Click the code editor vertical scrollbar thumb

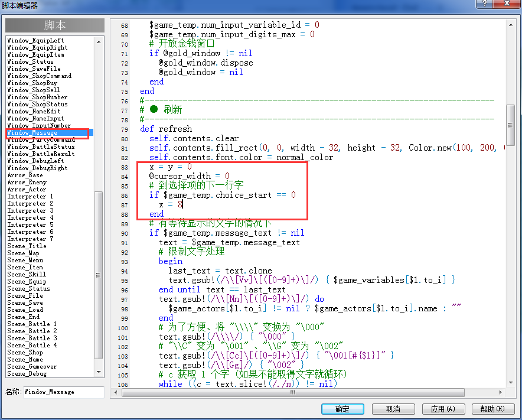[511, 125]
